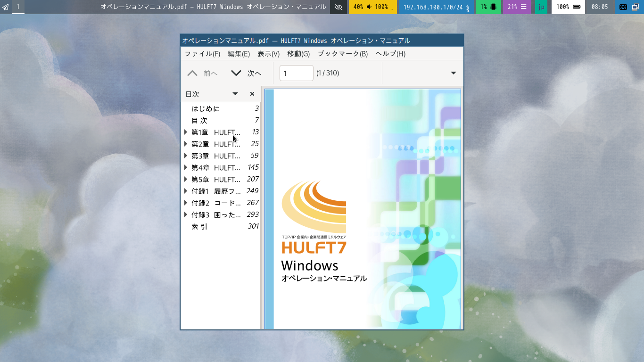644x362 pixels.
Task: Select 第4章 HULFT outline row
Action: coord(221,167)
